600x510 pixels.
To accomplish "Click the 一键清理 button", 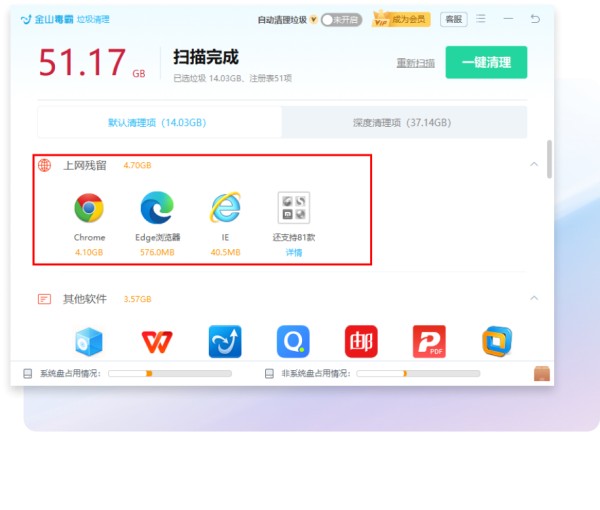I will [x=486, y=62].
